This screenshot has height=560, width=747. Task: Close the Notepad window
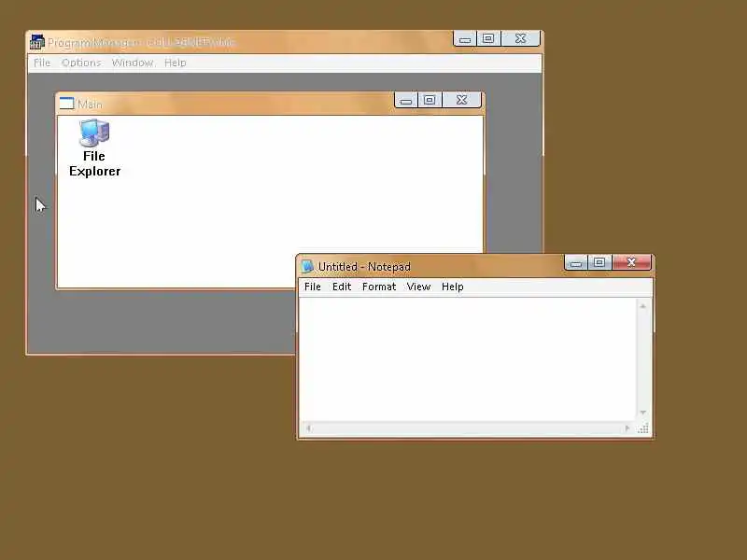coord(631,262)
